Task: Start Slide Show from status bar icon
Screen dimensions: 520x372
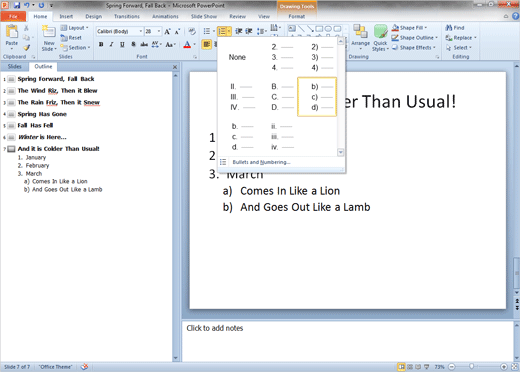Action: tap(426, 367)
